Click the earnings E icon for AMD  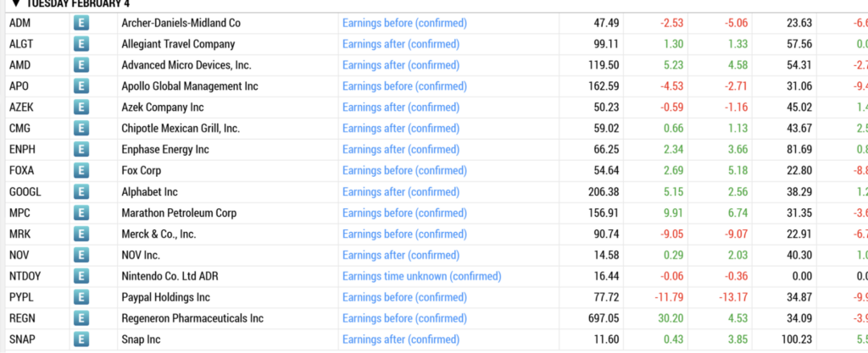(81, 65)
